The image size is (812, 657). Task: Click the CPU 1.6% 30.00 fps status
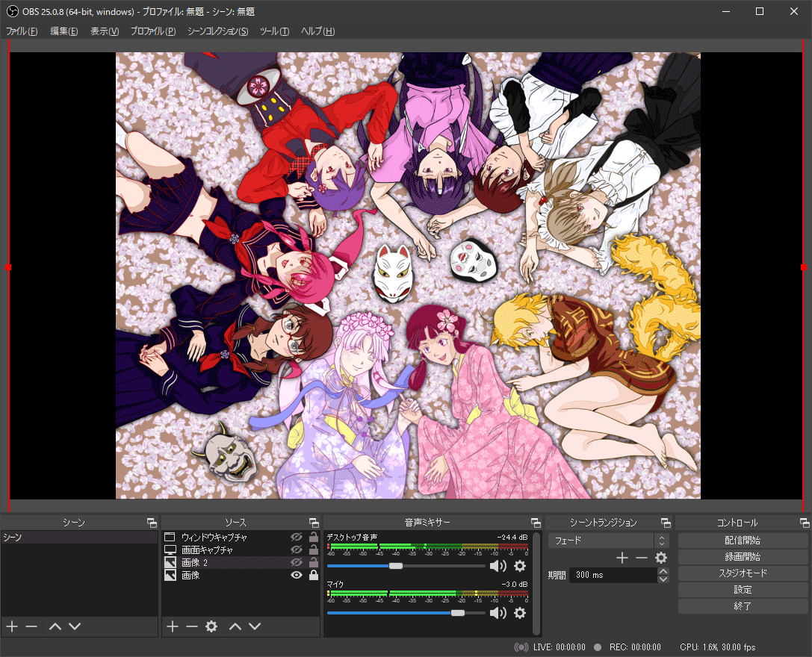717,647
